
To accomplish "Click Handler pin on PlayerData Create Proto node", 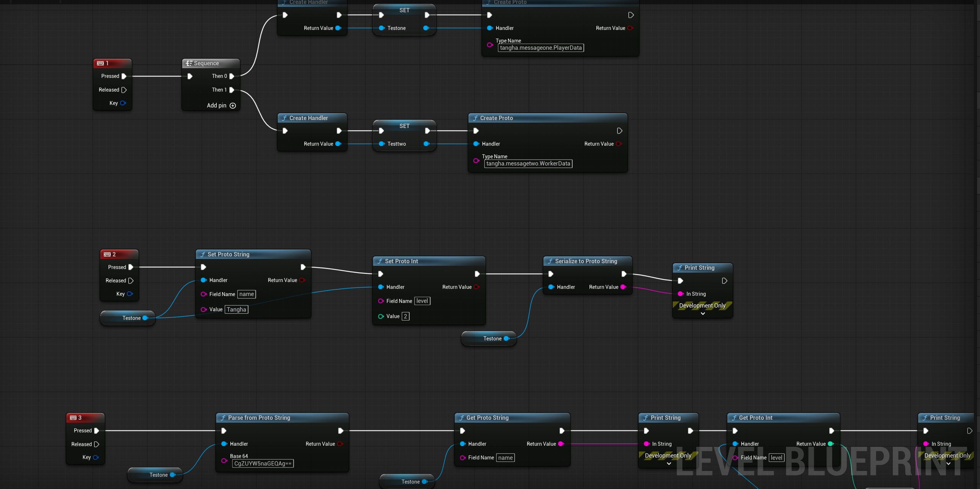I will tap(490, 28).
